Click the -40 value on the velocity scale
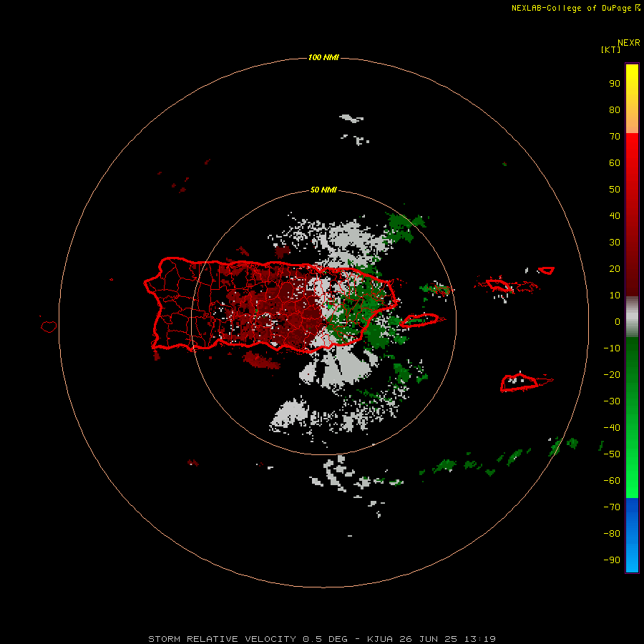The height and width of the screenshot is (644, 644). click(612, 428)
